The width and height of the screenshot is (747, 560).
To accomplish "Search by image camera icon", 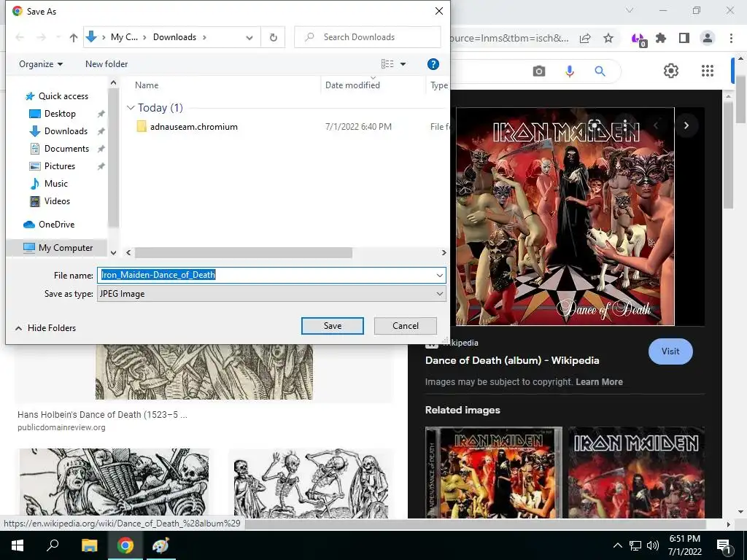I will 539,71.
